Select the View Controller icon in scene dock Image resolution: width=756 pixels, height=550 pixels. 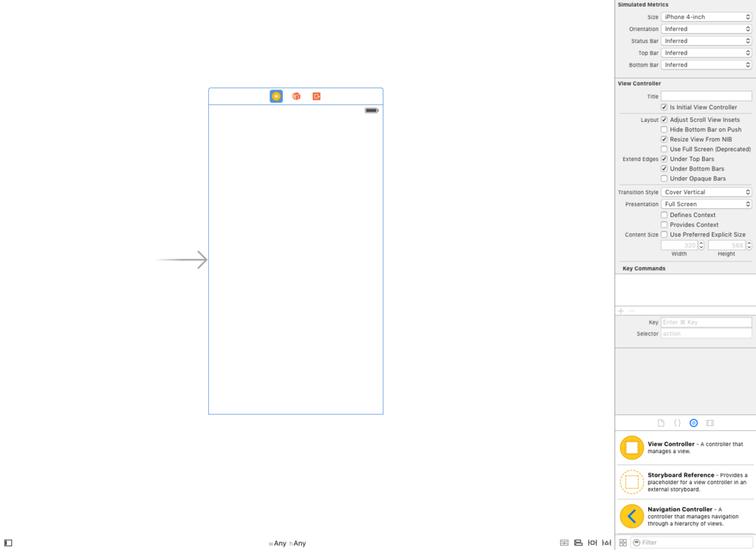pos(276,97)
